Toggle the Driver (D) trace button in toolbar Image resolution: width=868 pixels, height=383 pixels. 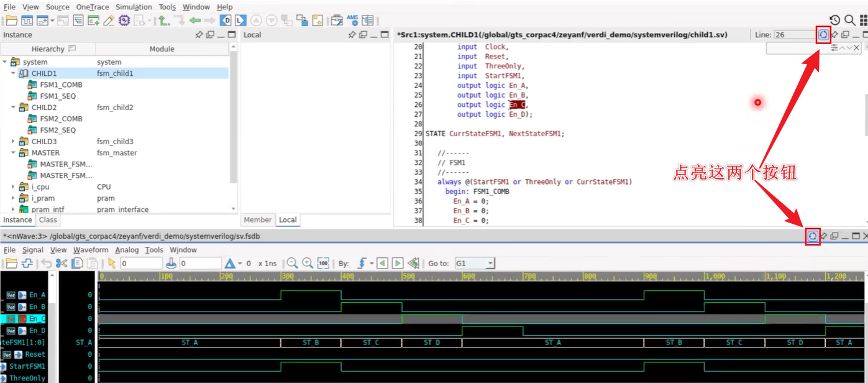click(226, 21)
